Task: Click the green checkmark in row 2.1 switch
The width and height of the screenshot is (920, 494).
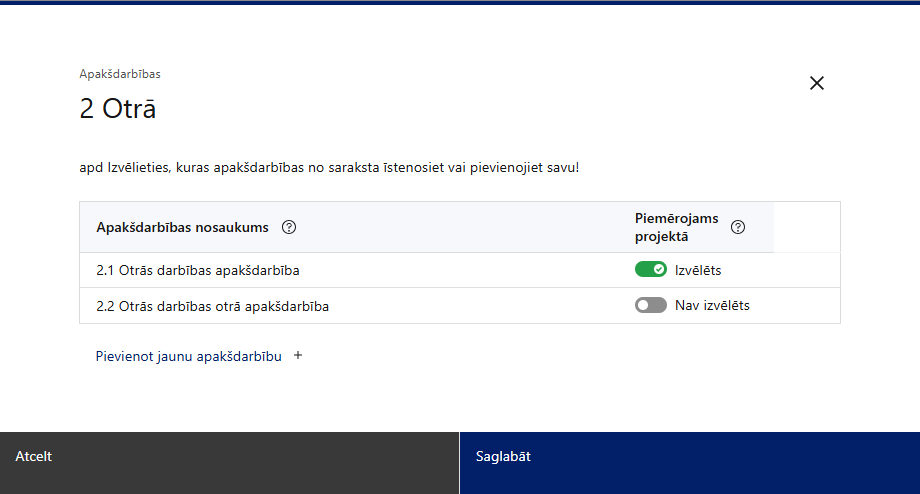Action: [x=658, y=270]
